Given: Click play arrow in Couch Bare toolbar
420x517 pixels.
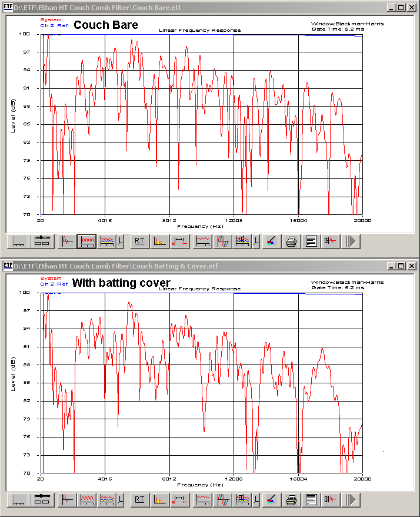Looking at the screenshot, I should pyautogui.click(x=351, y=241).
